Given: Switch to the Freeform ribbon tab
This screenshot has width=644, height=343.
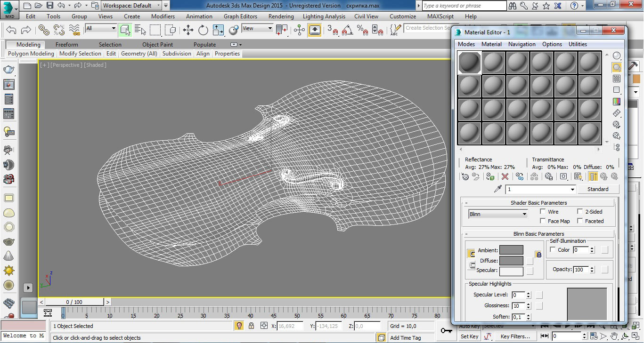Looking at the screenshot, I should 67,45.
